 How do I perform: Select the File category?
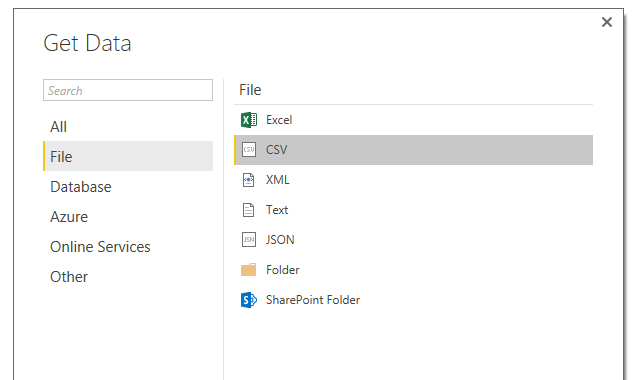click(x=128, y=156)
